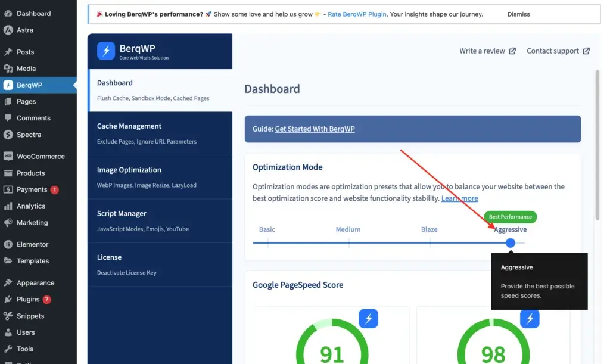Viewport: 610px width, 364px height.
Task: Click the Elementor icon in sidebar
Action: [8, 244]
